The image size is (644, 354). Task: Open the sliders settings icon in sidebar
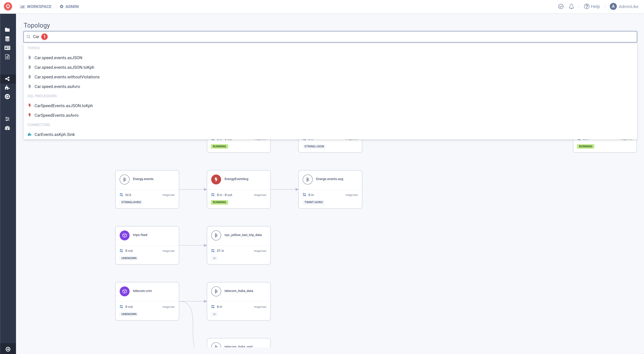click(x=8, y=119)
